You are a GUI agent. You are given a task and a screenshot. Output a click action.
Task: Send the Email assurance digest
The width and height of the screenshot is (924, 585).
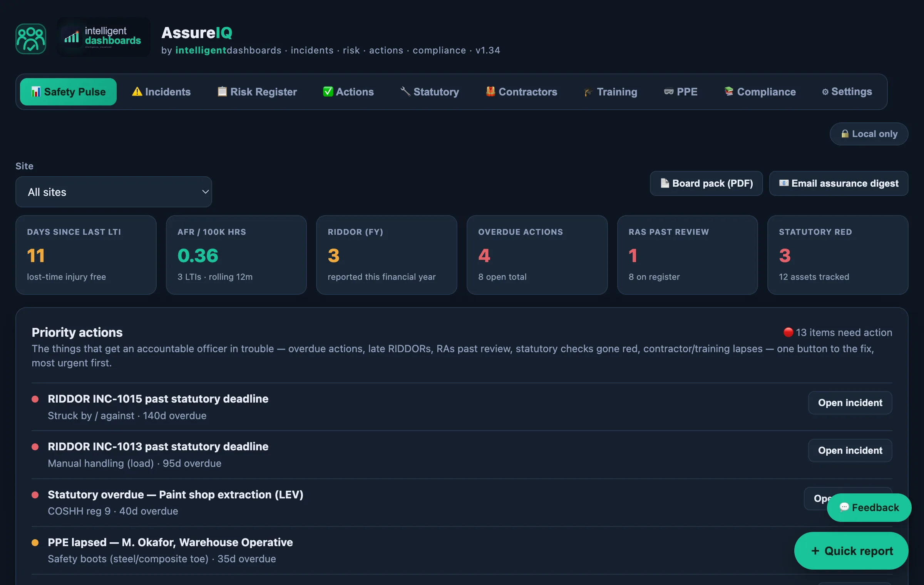(839, 183)
